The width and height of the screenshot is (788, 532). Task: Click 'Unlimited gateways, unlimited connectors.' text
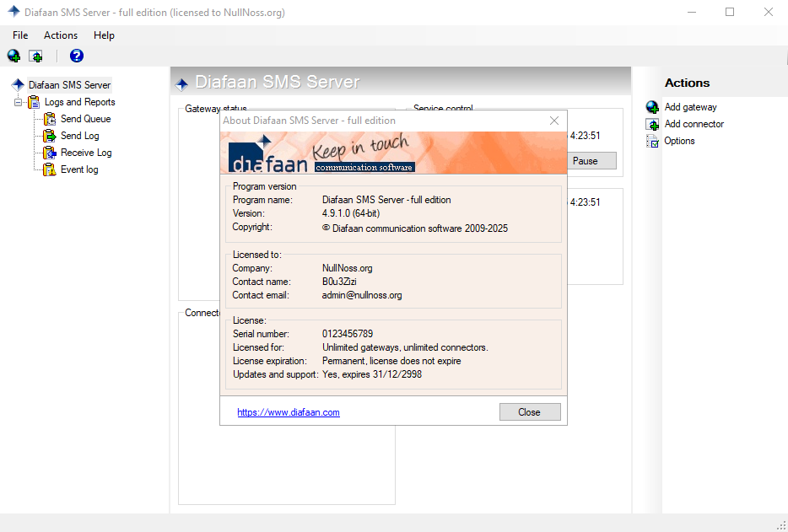405,347
